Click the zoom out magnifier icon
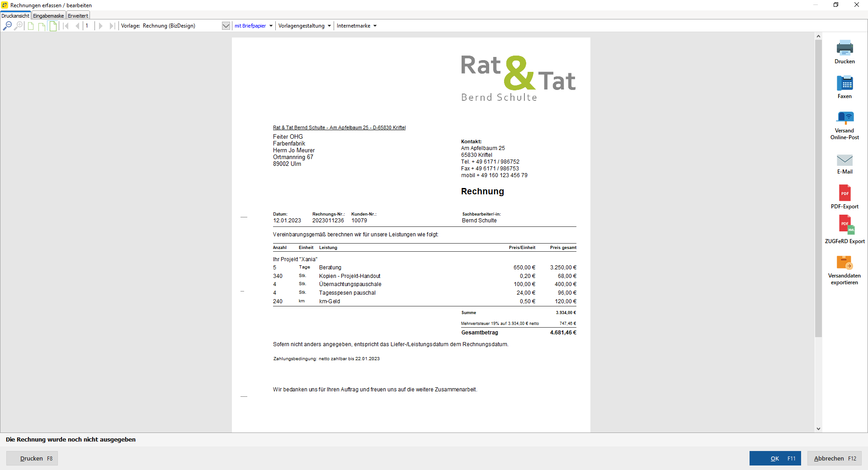The image size is (868, 470). pyautogui.click(x=7, y=26)
